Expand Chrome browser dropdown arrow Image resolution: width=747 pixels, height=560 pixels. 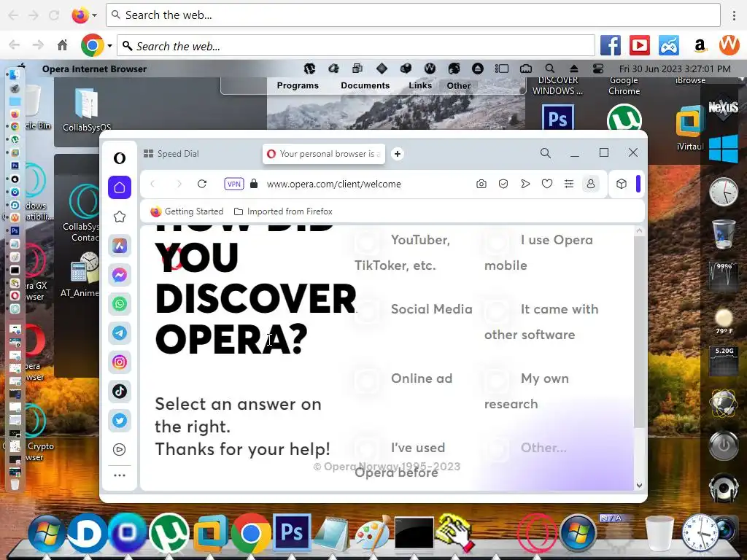click(109, 46)
